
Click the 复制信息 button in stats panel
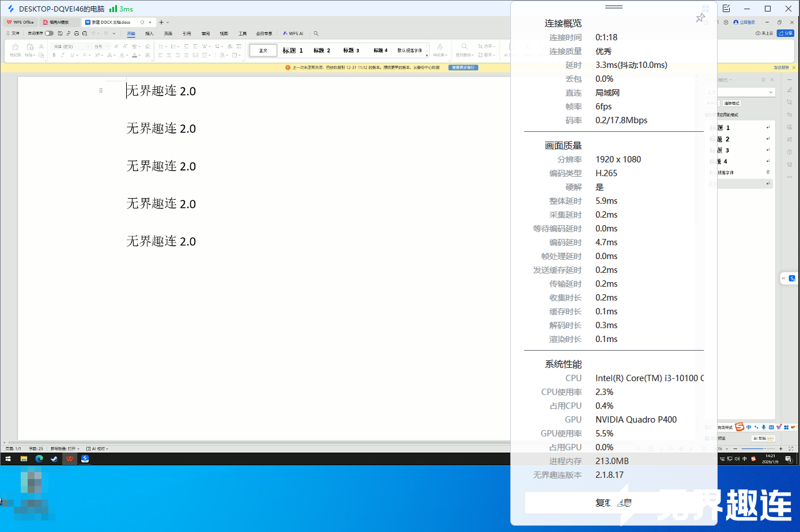(x=613, y=503)
